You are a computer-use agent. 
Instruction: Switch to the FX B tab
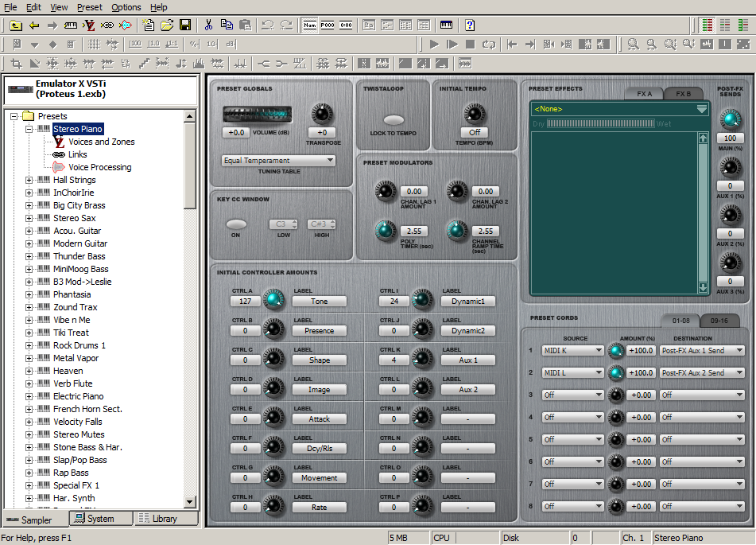(683, 94)
